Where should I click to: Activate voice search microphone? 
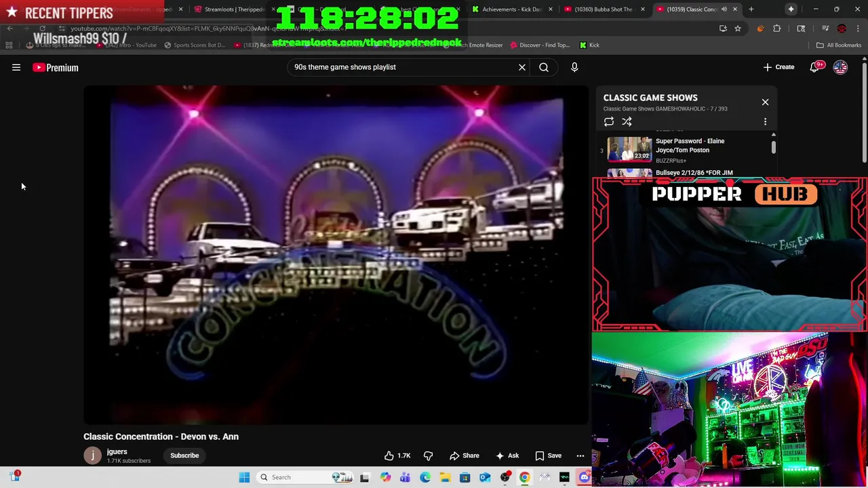[574, 67]
